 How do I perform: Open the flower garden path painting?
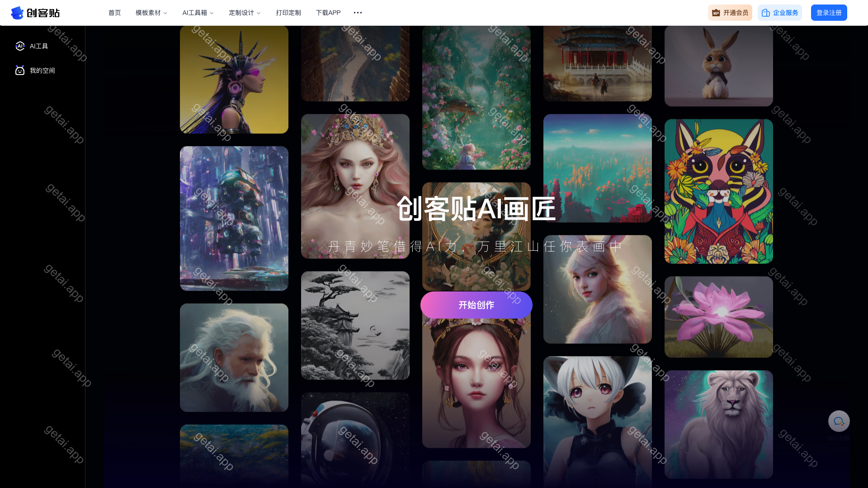[x=476, y=98]
